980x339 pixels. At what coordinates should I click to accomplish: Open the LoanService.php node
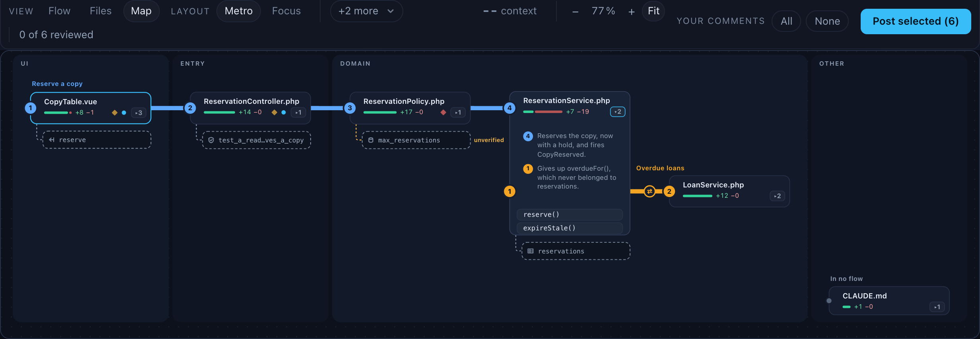(x=729, y=191)
